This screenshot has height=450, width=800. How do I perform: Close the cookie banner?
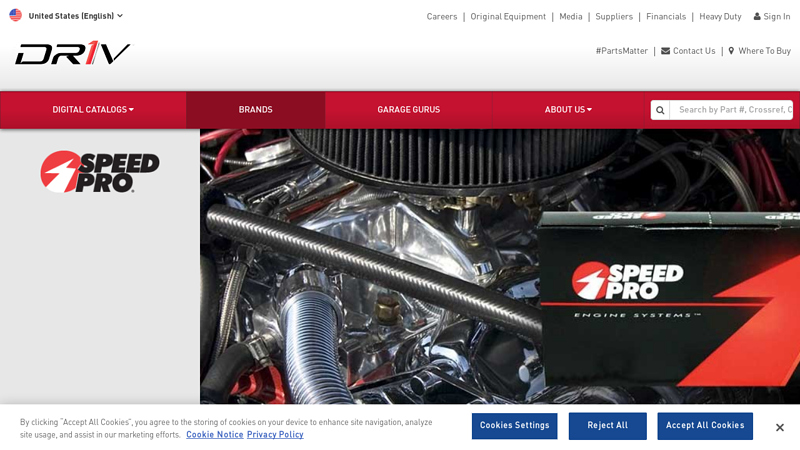[x=780, y=428]
